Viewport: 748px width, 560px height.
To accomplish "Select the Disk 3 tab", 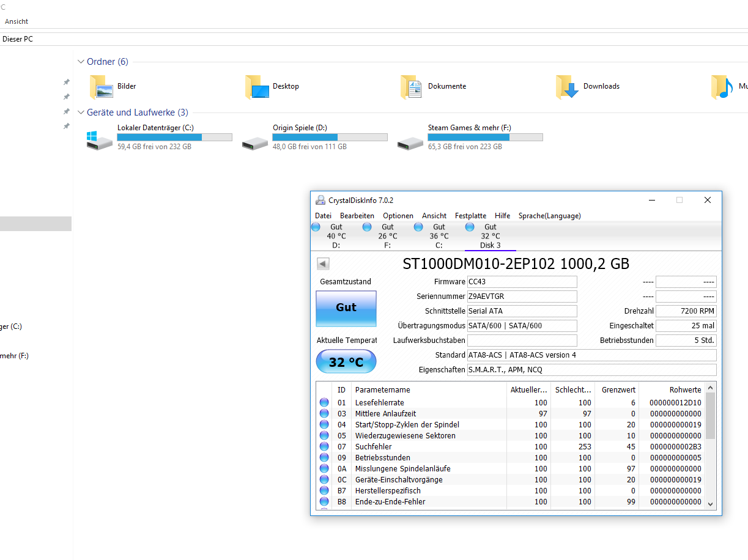I will [491, 236].
